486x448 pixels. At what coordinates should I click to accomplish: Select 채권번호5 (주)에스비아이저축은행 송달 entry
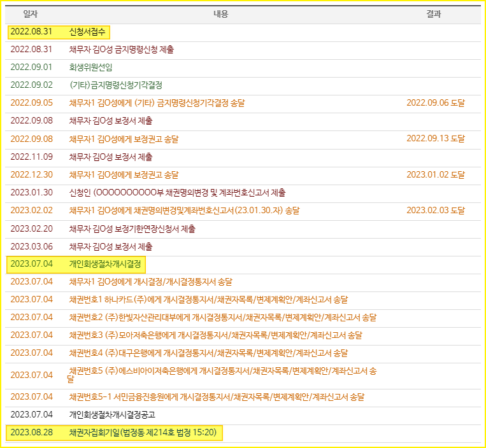pos(222,375)
